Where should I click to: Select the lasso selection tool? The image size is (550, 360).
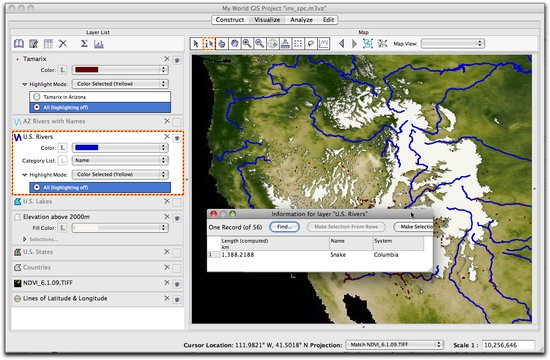pyautogui.click(x=311, y=44)
